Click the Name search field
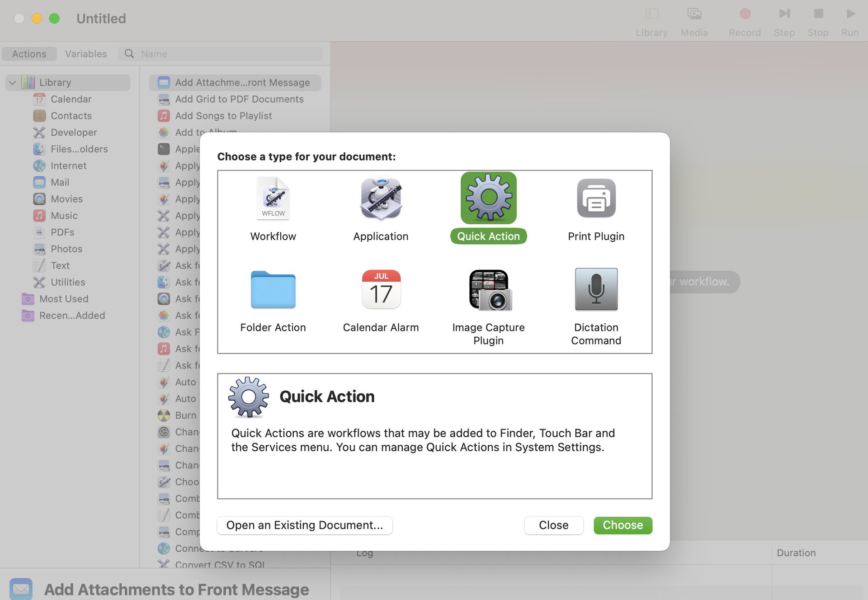The image size is (868, 600). [226, 54]
